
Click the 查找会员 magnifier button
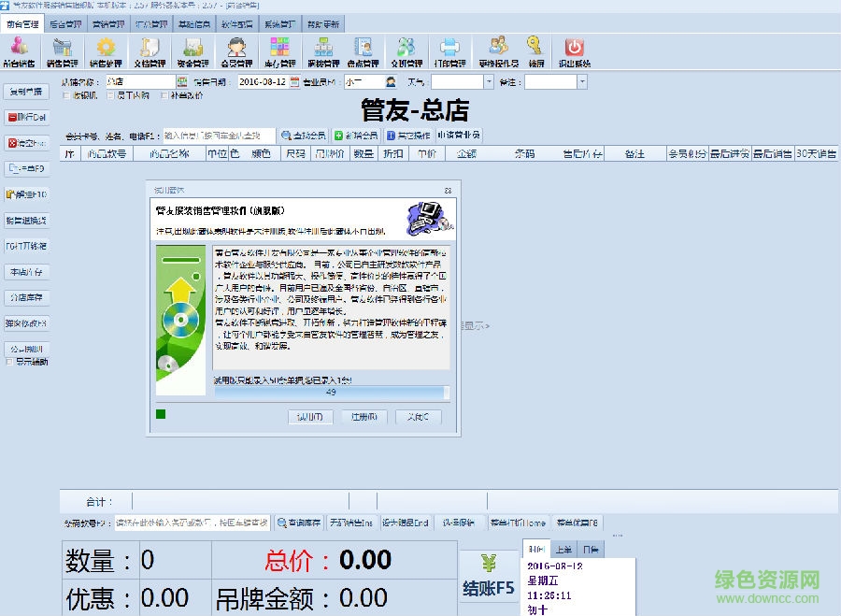tap(304, 136)
